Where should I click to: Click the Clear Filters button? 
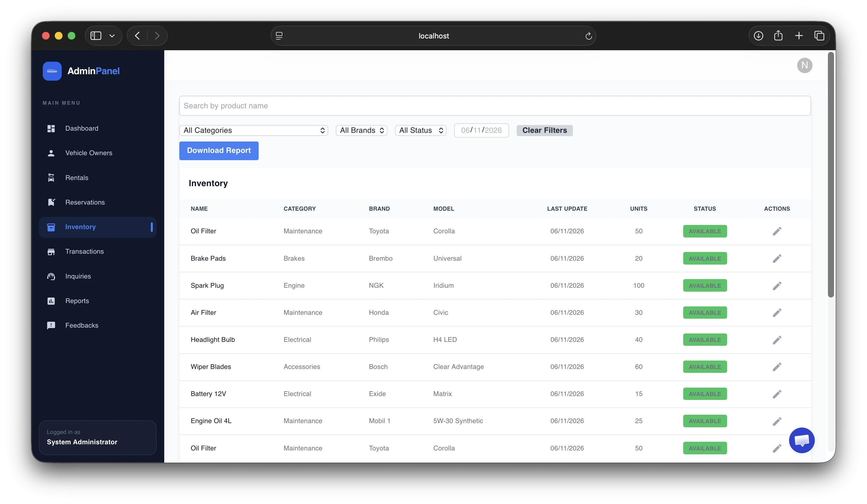pos(544,130)
